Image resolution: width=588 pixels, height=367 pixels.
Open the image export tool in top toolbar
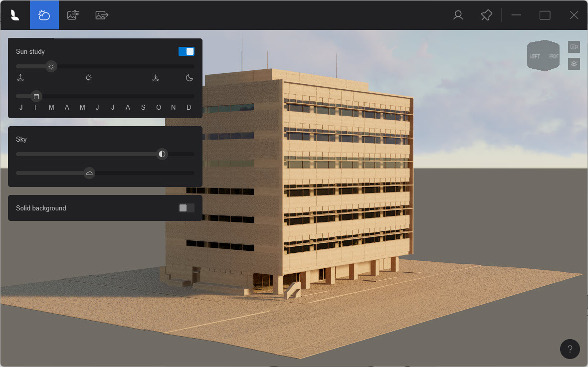pyautogui.click(x=102, y=15)
